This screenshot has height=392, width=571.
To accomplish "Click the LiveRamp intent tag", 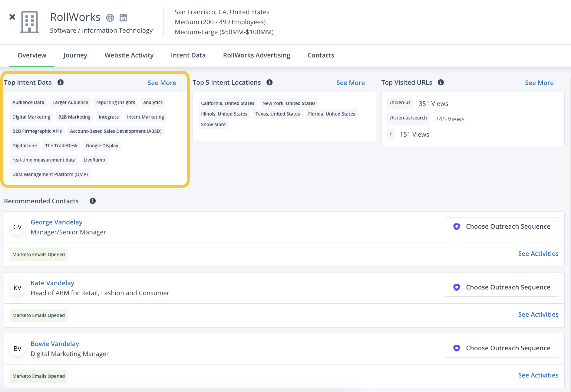I will [94, 160].
